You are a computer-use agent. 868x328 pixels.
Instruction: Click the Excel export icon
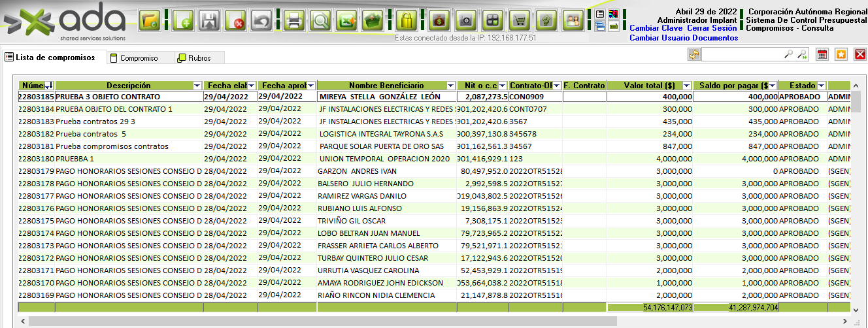(x=346, y=21)
